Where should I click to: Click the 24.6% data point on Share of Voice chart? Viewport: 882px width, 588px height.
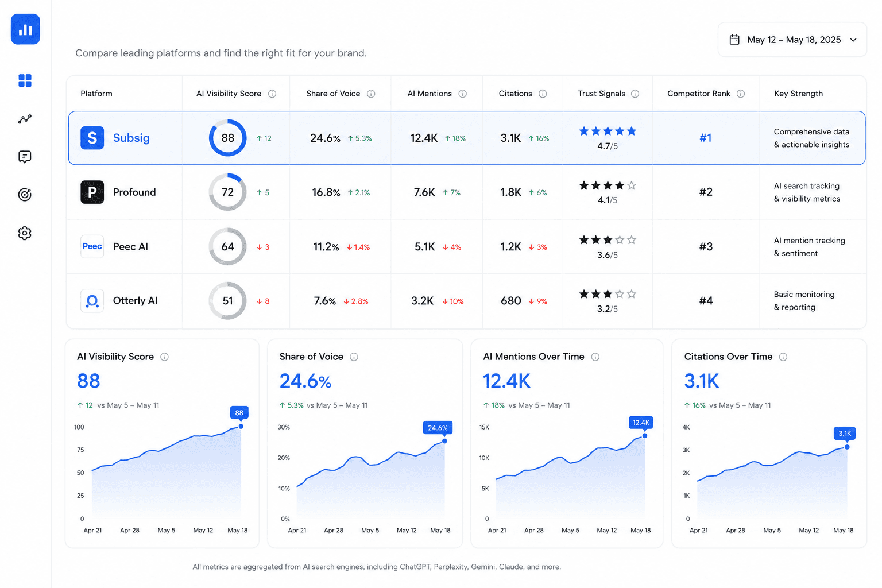tap(444, 441)
